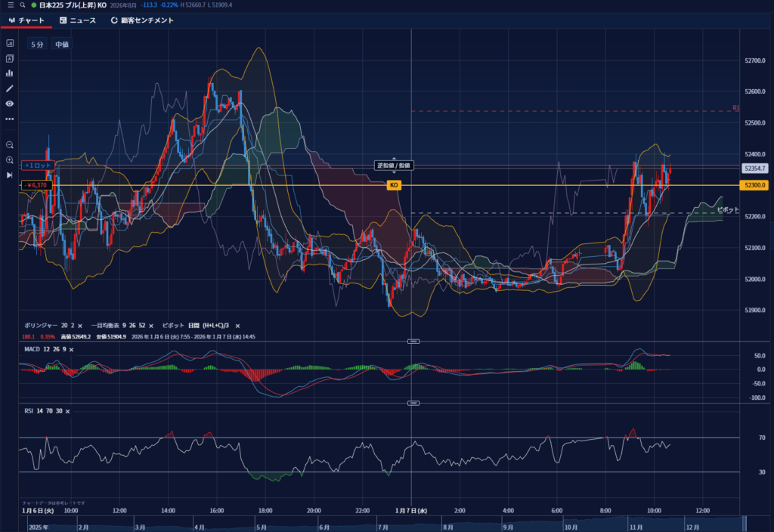This screenshot has height=532, width=774.
Task: Open the three-dots more options icon
Action: (x=10, y=119)
